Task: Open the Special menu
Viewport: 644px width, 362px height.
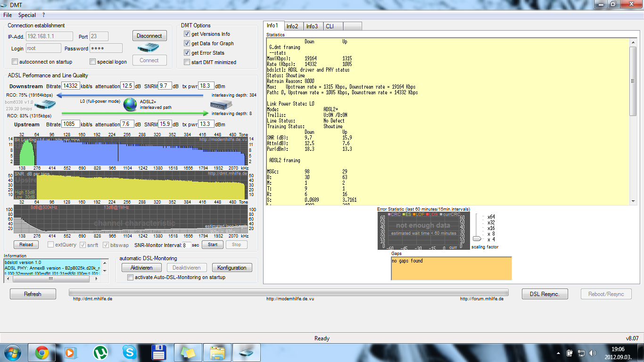Action: 27,15
